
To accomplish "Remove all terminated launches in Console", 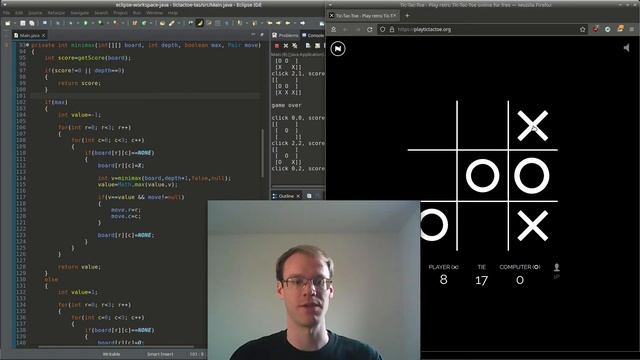I will point(295,46).
